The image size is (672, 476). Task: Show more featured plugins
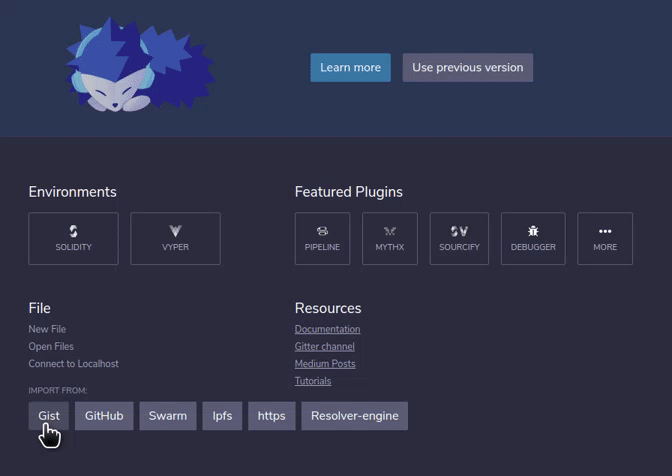pos(605,239)
